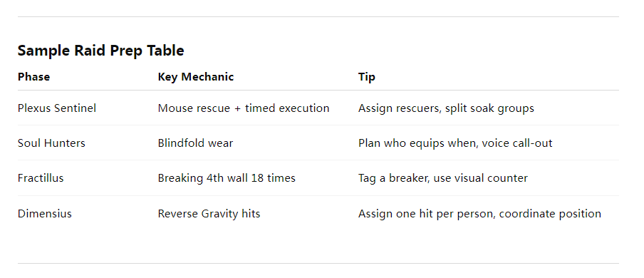644x278 pixels.
Task: Click the Tip column header
Action: pyautogui.click(x=366, y=77)
